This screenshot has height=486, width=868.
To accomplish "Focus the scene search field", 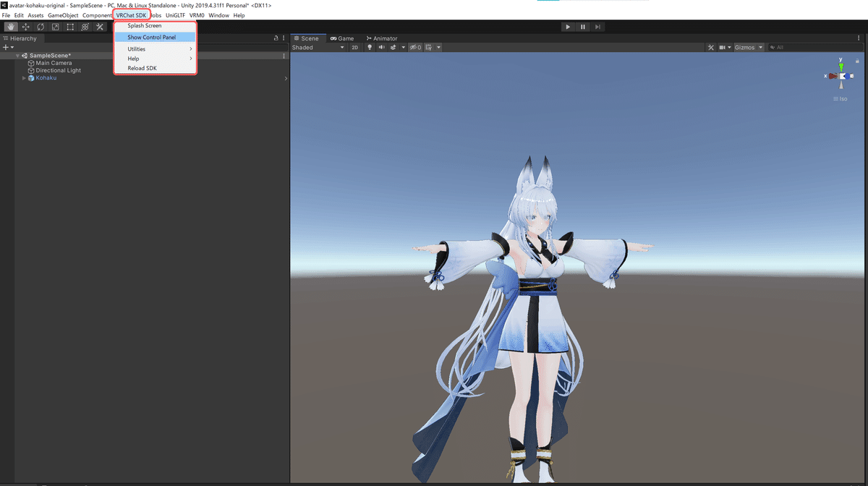I will pos(816,47).
